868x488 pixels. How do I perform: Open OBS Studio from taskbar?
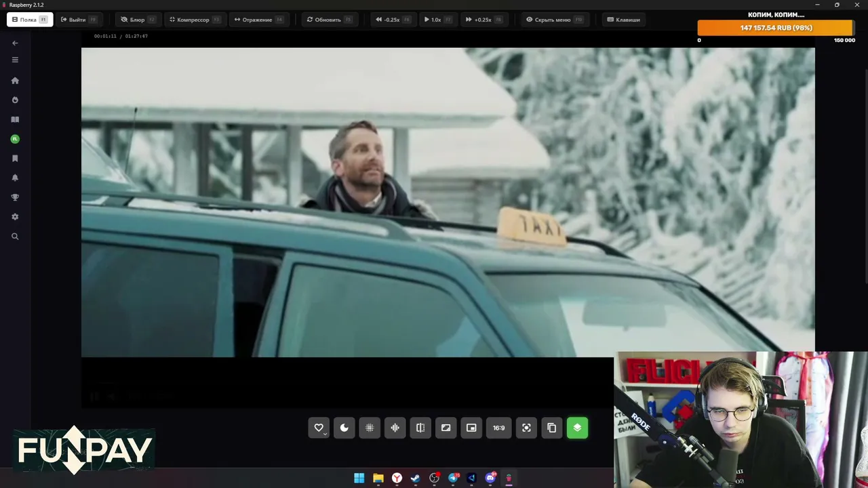click(434, 478)
